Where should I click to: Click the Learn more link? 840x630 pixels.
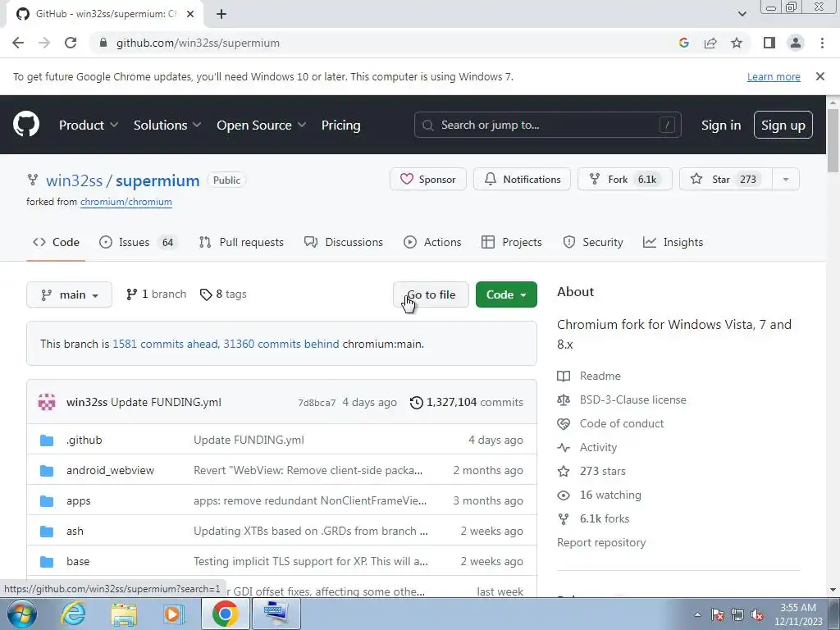774,76
